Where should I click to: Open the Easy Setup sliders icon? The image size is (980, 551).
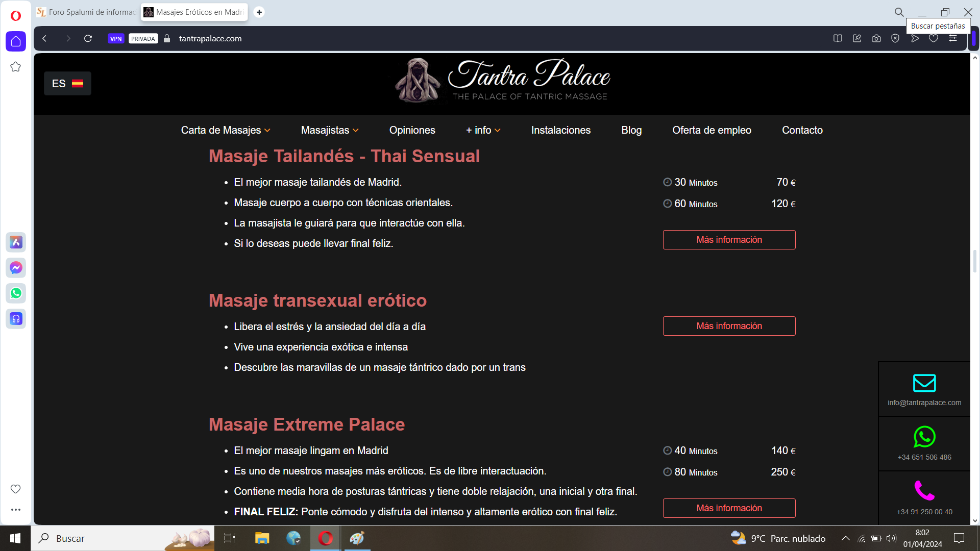[953, 38]
